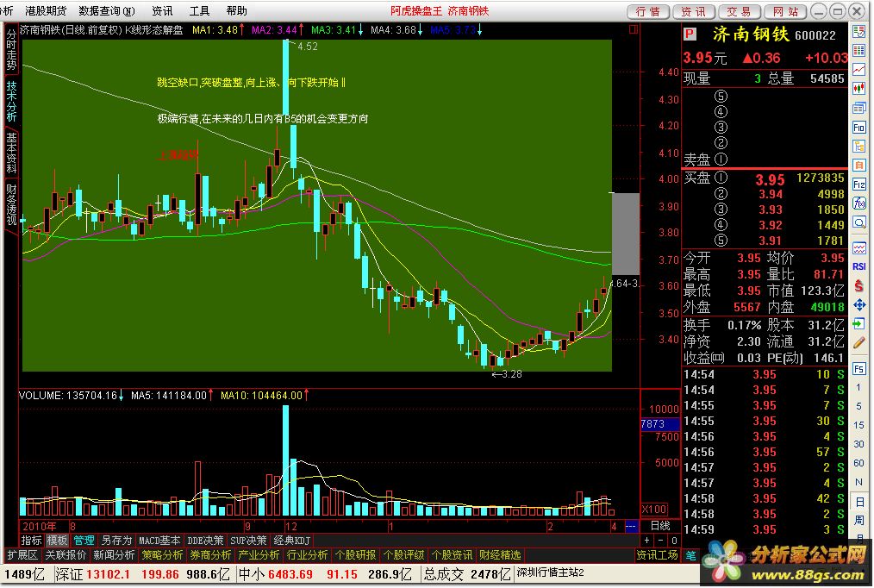Screen dimensions: 874x588
Task: Click the 另存为 button below the chart
Action: point(116,540)
